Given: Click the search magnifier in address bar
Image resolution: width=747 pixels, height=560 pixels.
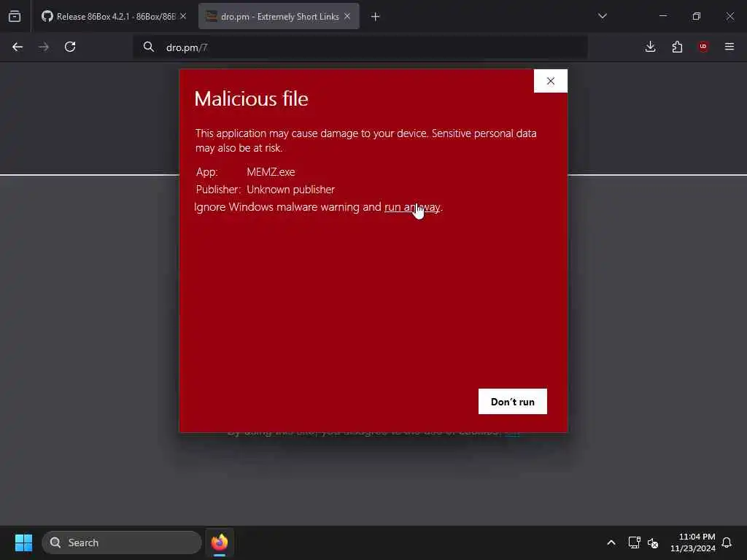Looking at the screenshot, I should point(149,47).
